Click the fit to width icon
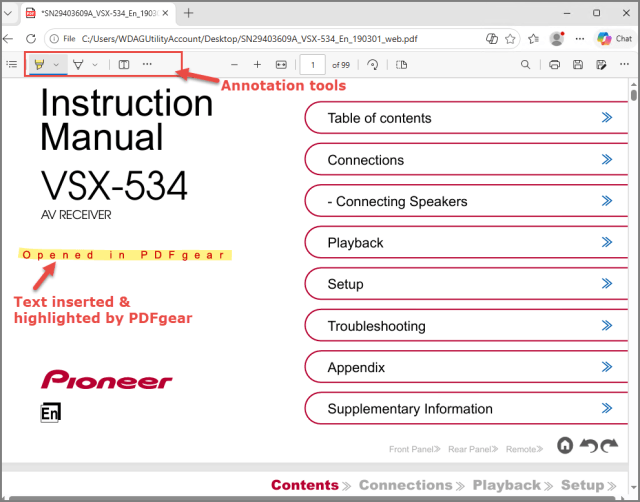 [x=281, y=64]
